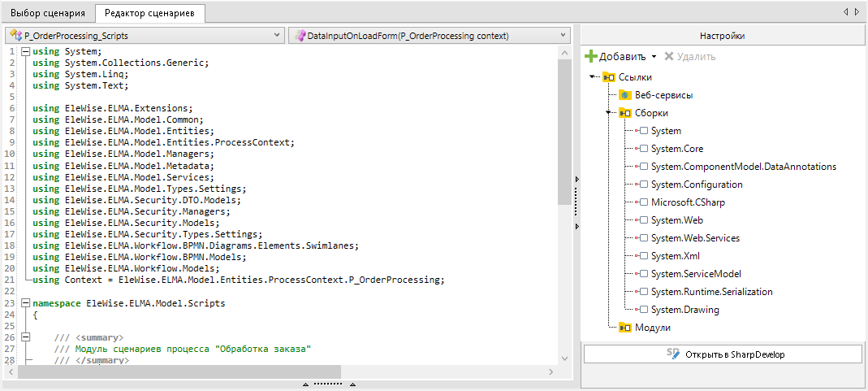Collapse the using directives code block
Viewport: 868px width, 391px height.
click(26, 52)
